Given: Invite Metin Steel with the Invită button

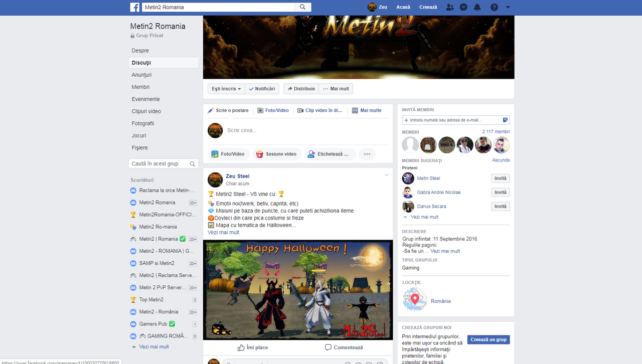Looking at the screenshot, I should coord(500,178).
